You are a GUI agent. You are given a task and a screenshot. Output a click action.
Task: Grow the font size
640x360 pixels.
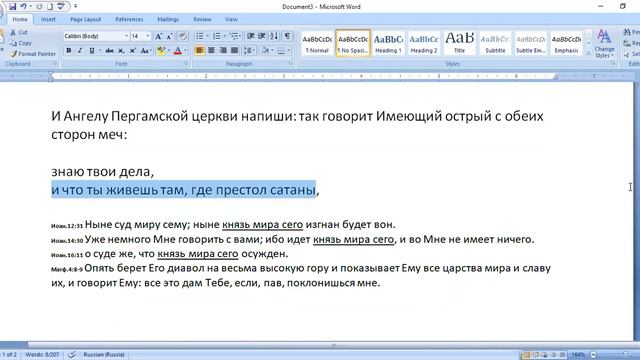pos(158,36)
